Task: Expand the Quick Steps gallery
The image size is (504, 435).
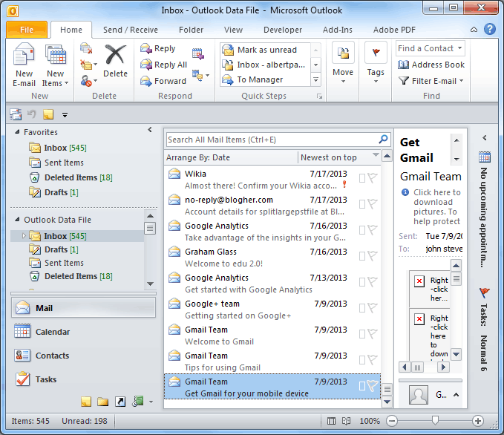Action: point(315,79)
